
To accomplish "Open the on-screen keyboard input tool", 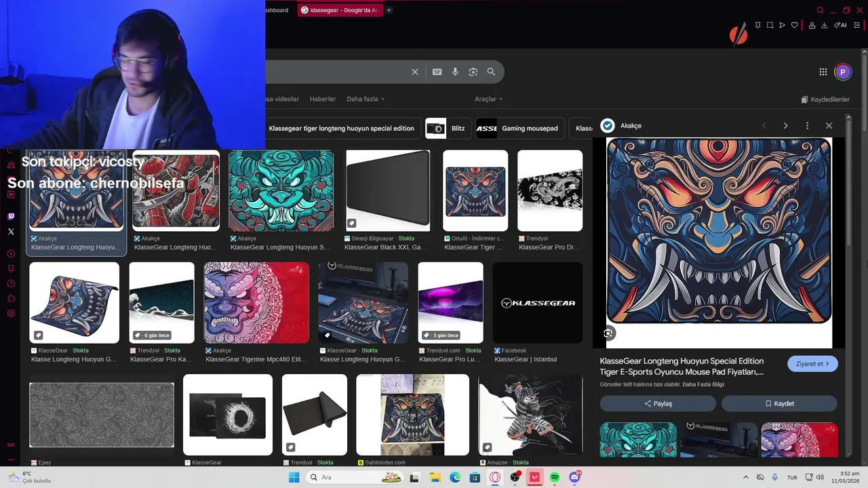I will [x=437, y=72].
